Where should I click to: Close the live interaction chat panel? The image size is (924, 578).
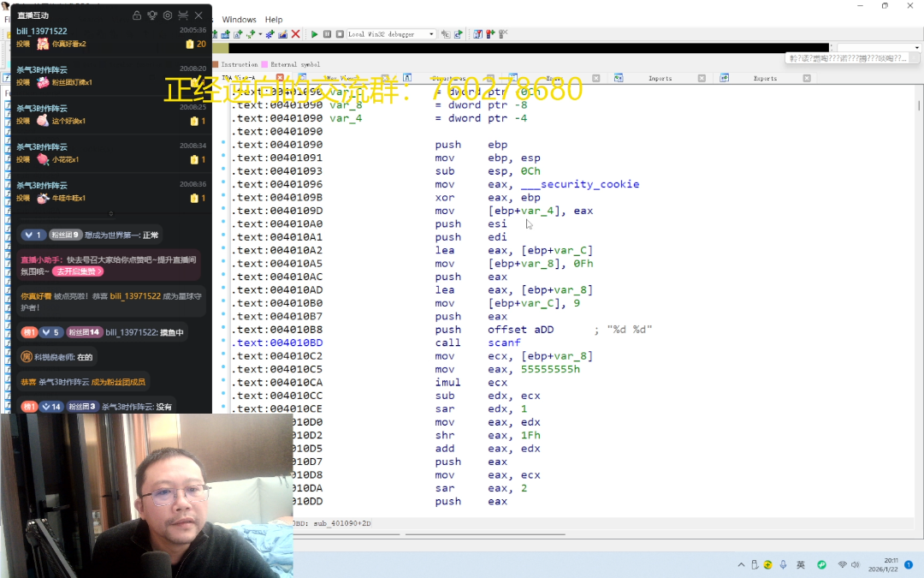[198, 15]
